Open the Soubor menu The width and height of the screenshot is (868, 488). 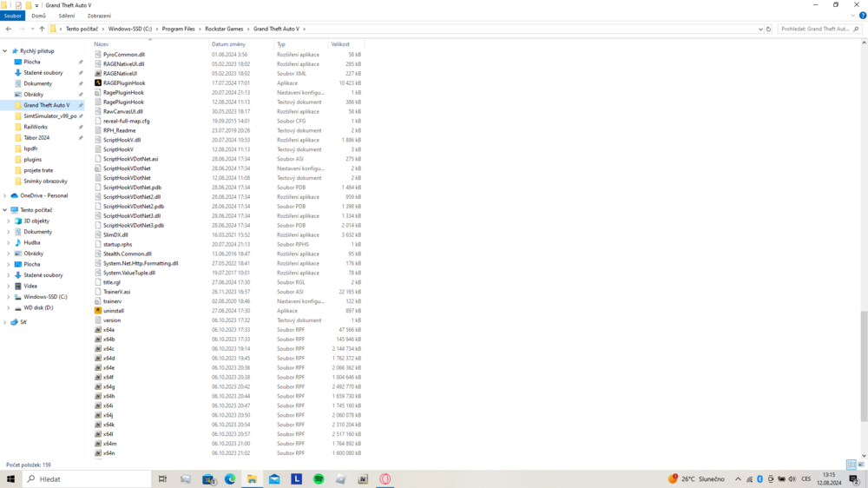point(12,16)
